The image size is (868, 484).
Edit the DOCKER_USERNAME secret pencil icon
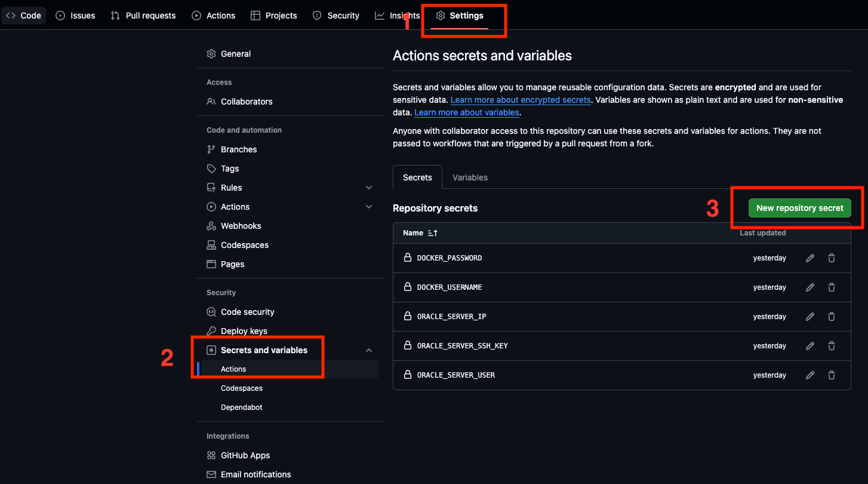(x=810, y=287)
